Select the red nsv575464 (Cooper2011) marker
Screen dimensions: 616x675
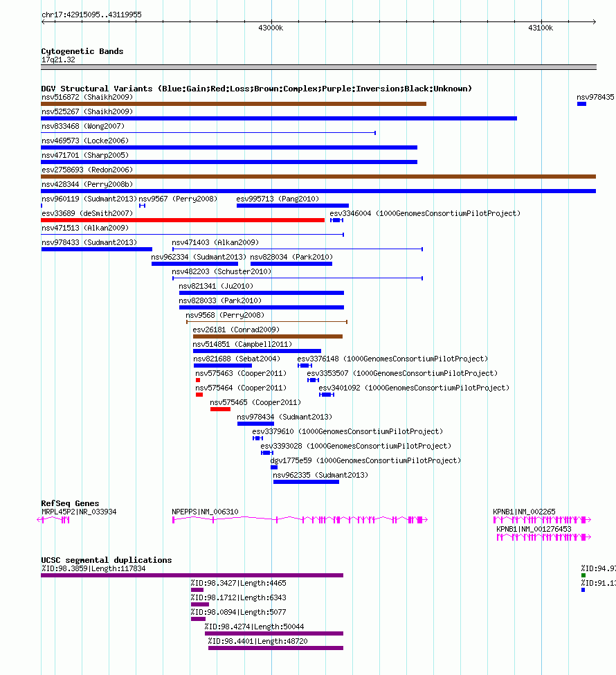point(199,395)
